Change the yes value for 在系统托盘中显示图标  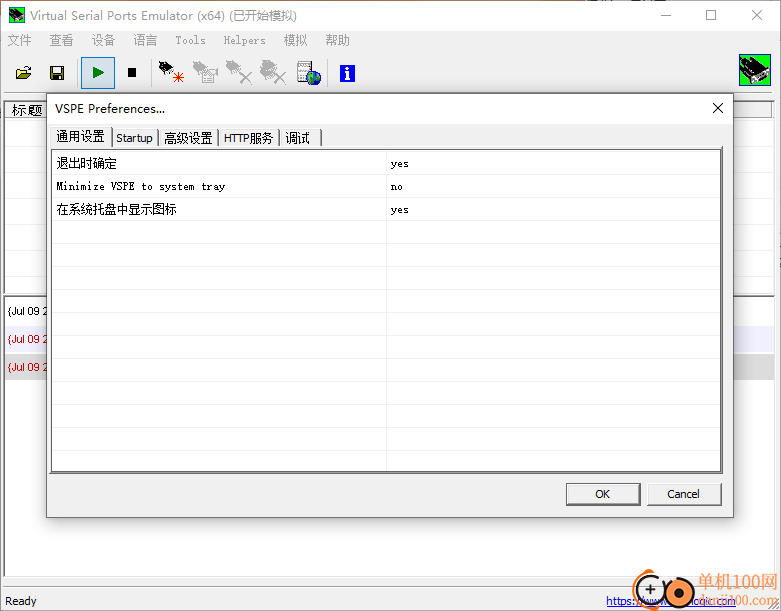[x=553, y=209]
